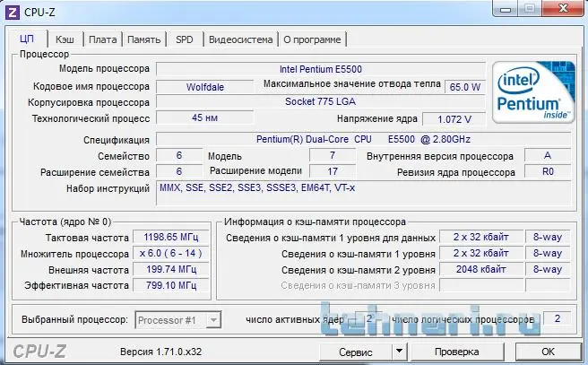Viewport: 588px width, 365px height.
Task: Click the 45 нм process value
Action: (204, 117)
